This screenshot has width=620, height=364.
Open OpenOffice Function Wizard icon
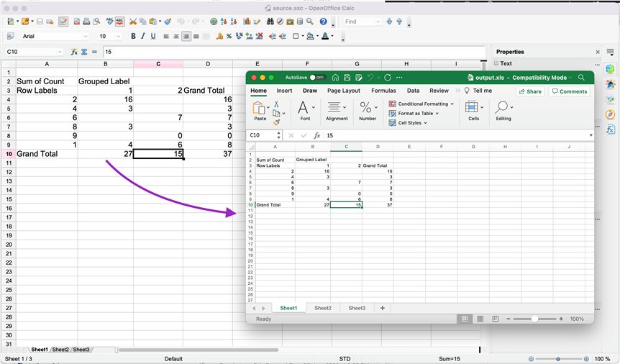pyautogui.click(x=73, y=52)
